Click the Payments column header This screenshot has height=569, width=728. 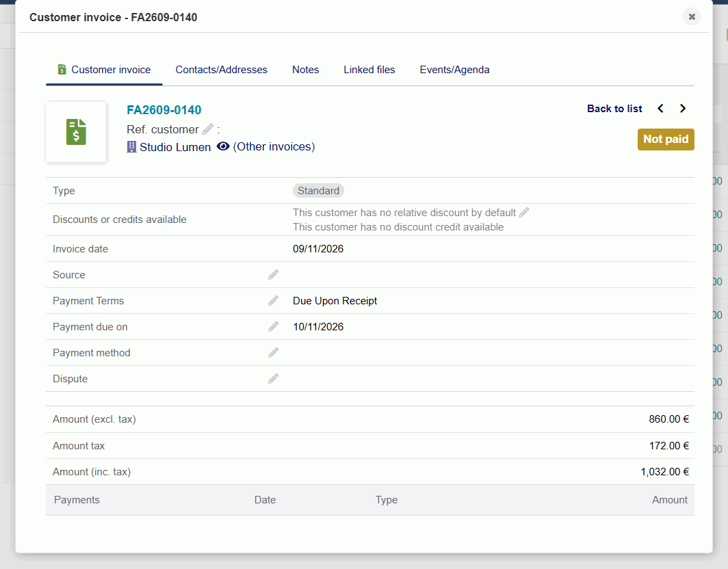[77, 500]
